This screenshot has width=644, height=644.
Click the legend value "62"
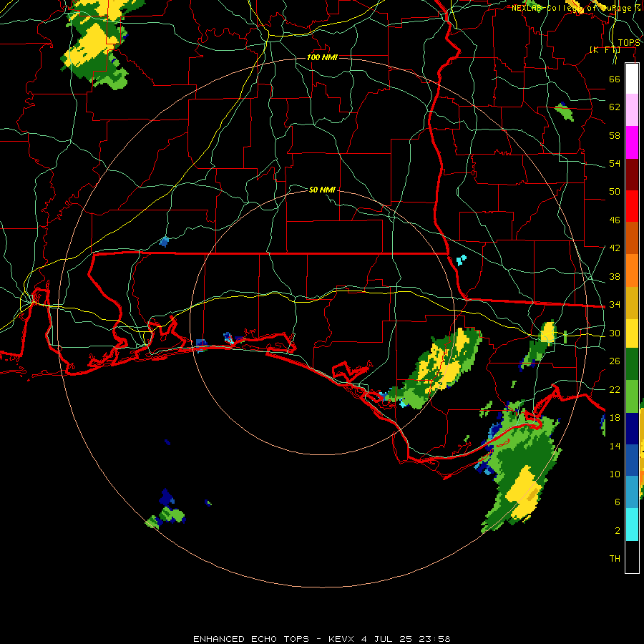point(615,107)
